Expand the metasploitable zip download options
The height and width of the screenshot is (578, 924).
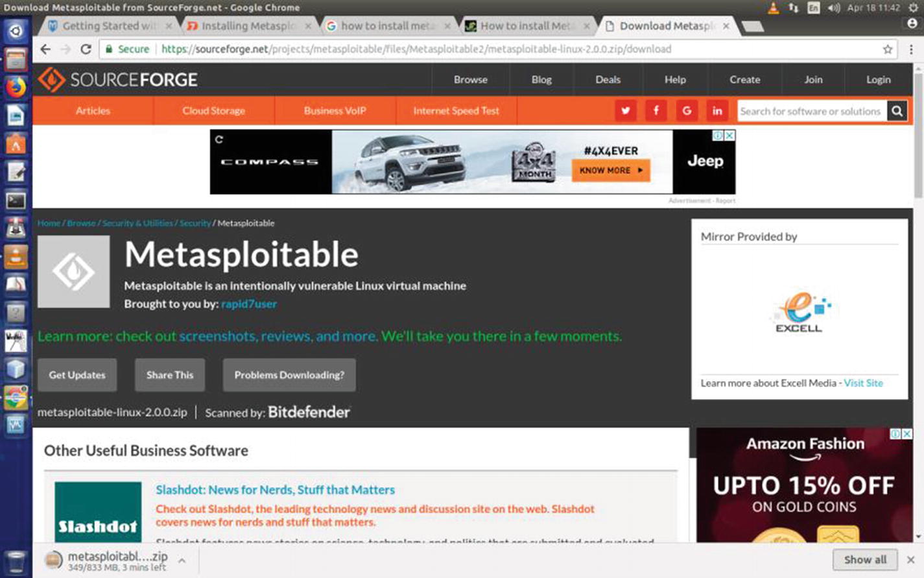pyautogui.click(x=182, y=560)
